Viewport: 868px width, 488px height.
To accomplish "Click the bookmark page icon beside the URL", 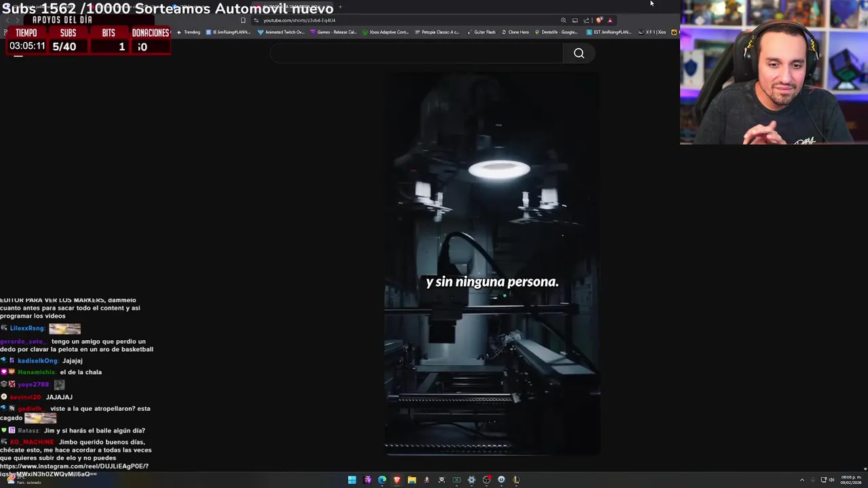I will pyautogui.click(x=243, y=20).
